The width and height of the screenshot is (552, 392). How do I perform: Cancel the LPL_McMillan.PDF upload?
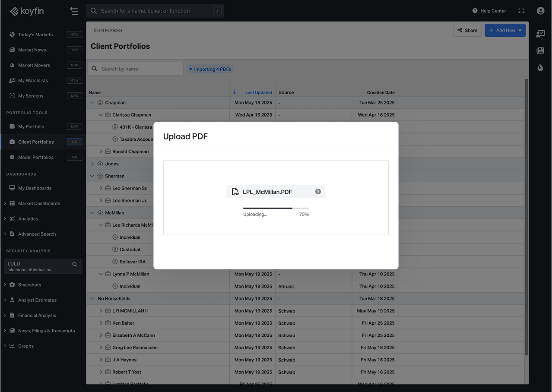[x=318, y=191]
